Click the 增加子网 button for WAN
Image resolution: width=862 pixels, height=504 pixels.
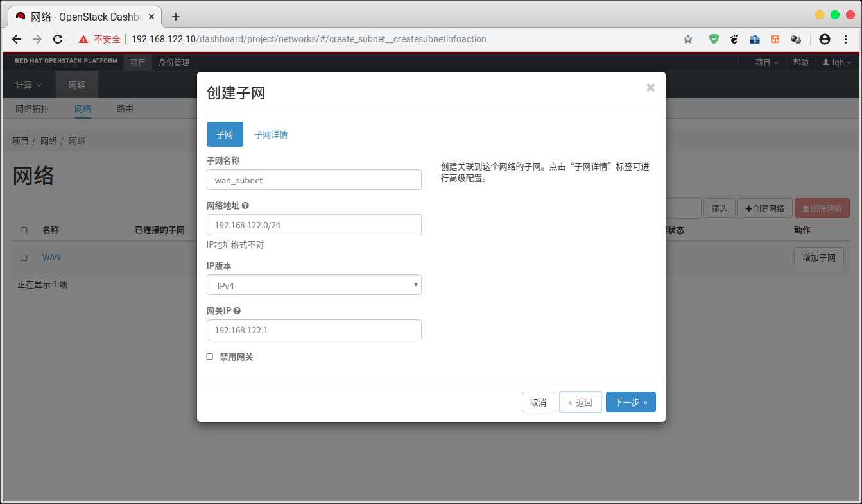[818, 258]
